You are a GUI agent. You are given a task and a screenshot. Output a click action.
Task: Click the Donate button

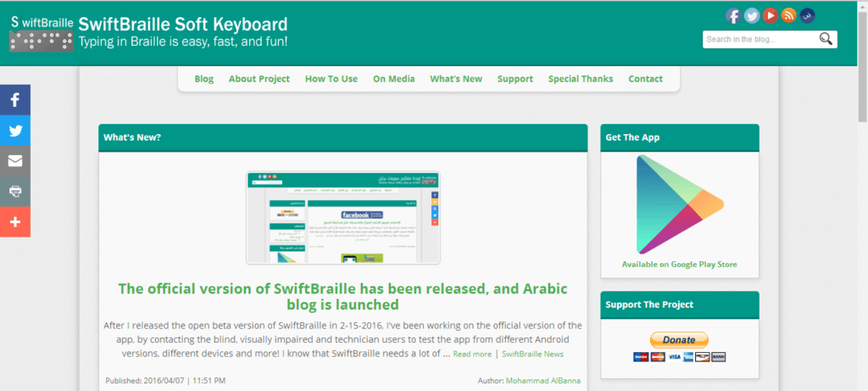(x=679, y=340)
